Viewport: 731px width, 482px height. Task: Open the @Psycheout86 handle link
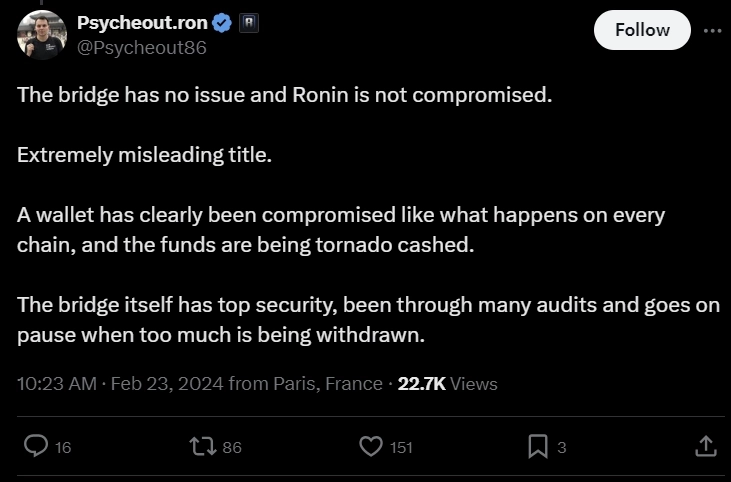click(x=142, y=47)
